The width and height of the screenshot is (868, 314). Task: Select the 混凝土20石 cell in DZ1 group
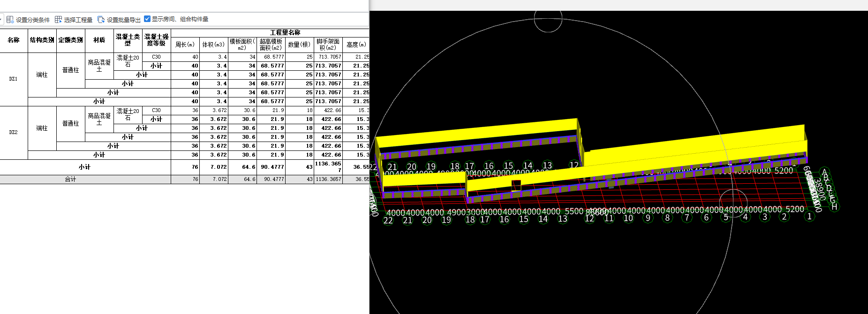click(x=128, y=61)
